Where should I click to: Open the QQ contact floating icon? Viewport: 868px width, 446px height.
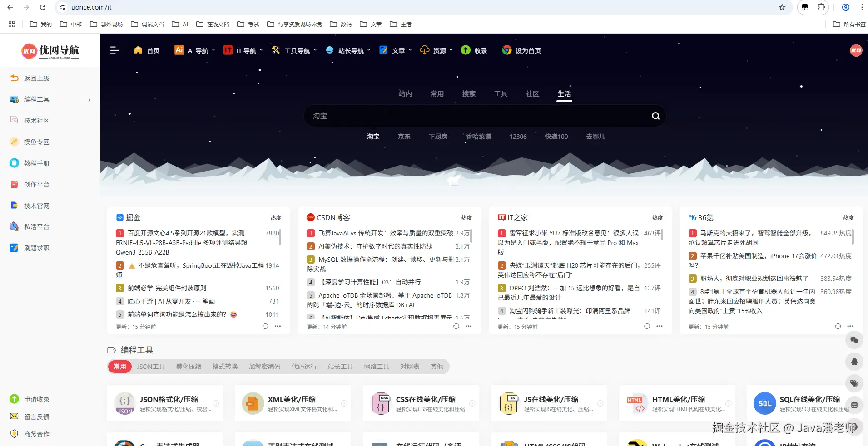point(854,362)
